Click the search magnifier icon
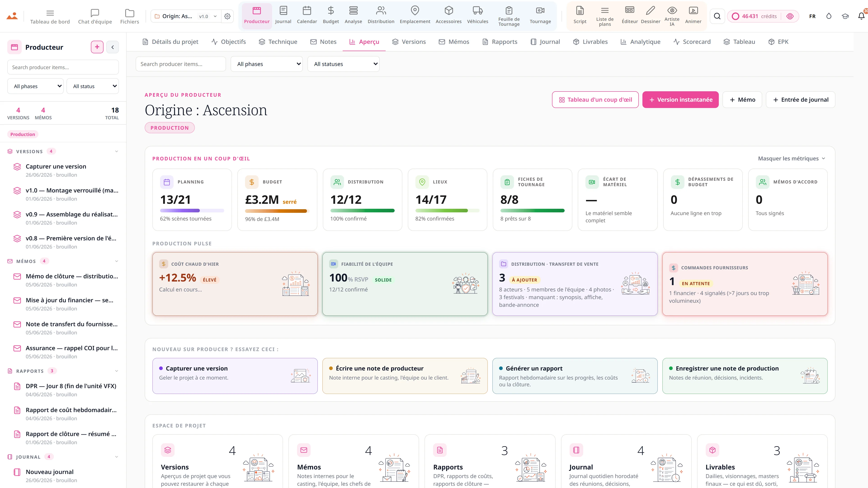868x488 pixels. [x=717, y=16]
